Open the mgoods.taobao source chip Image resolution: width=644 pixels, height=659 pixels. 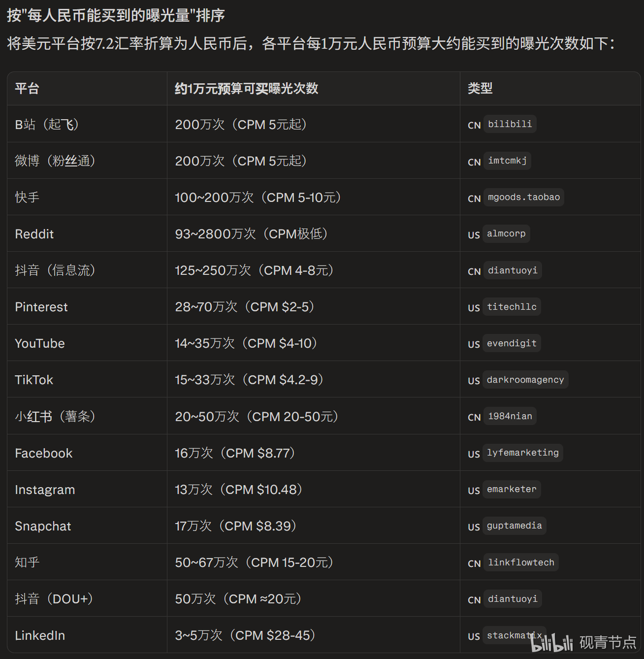(524, 197)
